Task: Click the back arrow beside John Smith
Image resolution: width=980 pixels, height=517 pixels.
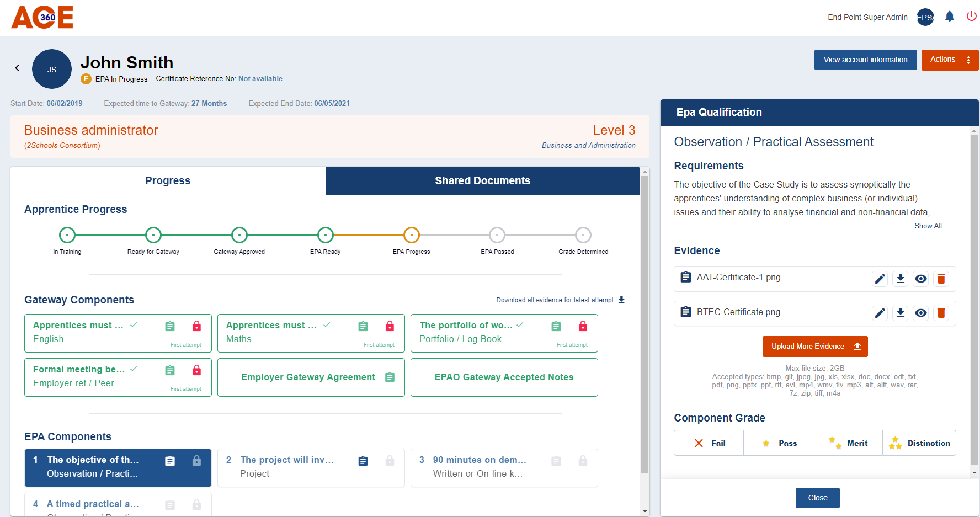Action: pos(17,68)
